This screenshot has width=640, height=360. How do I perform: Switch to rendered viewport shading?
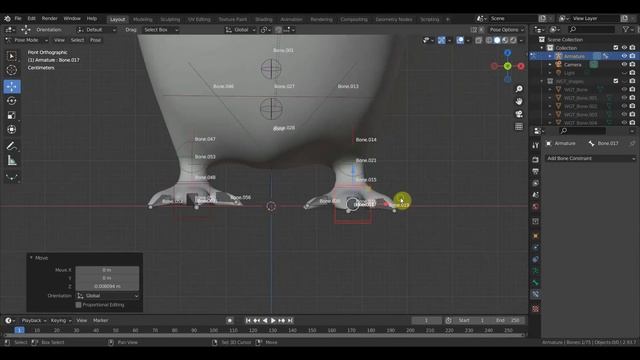pyautogui.click(x=513, y=40)
